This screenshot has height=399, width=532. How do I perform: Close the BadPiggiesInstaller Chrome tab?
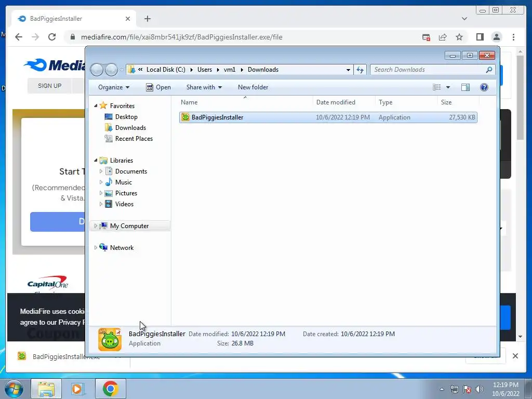(128, 19)
